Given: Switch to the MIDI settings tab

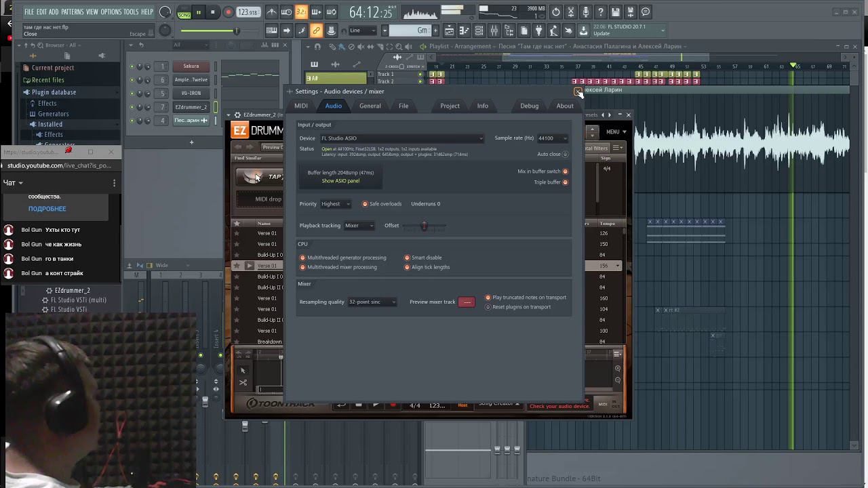Looking at the screenshot, I should click(301, 106).
